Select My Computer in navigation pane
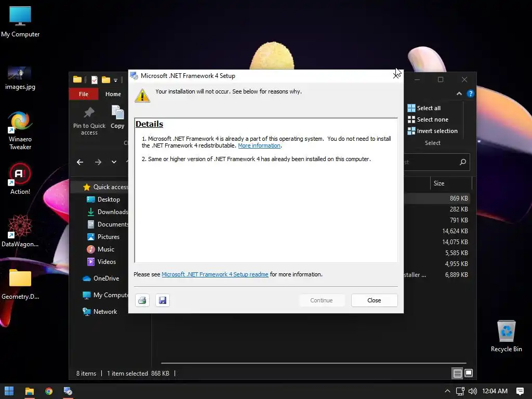This screenshot has height=399, width=532. pyautogui.click(x=105, y=295)
